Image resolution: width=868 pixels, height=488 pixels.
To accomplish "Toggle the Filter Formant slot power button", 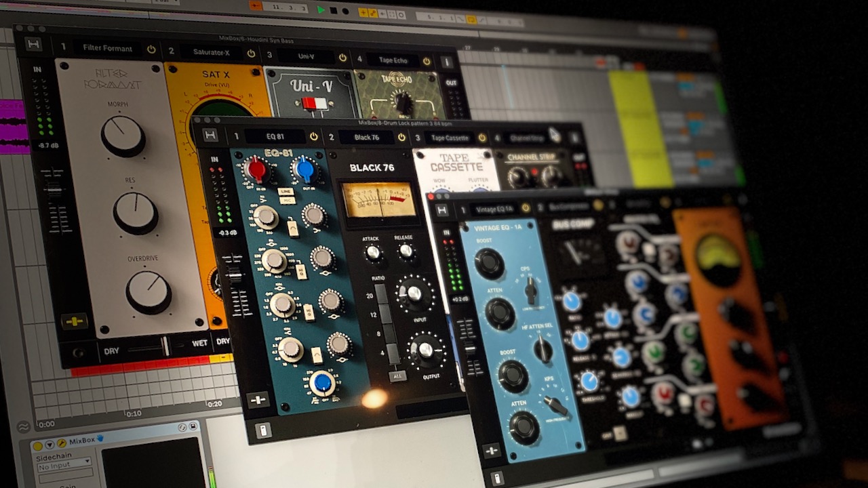I will [x=151, y=49].
